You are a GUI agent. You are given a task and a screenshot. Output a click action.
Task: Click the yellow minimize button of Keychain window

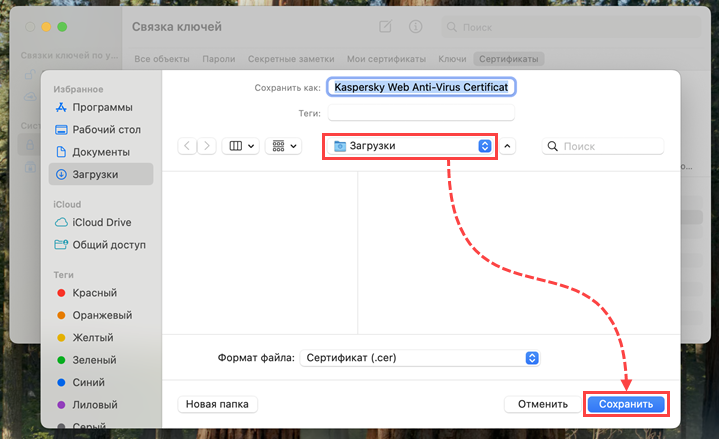coord(46,27)
